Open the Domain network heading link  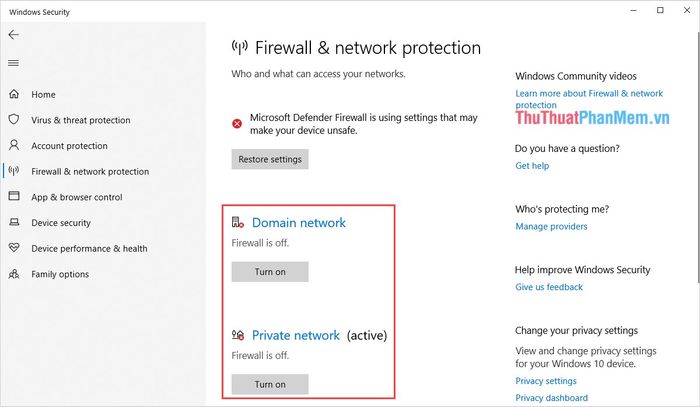click(x=299, y=223)
